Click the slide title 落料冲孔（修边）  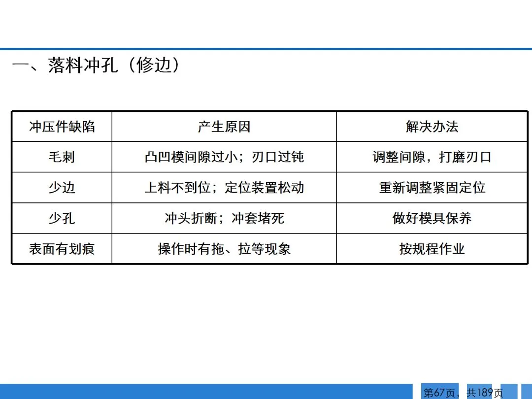pos(96,65)
